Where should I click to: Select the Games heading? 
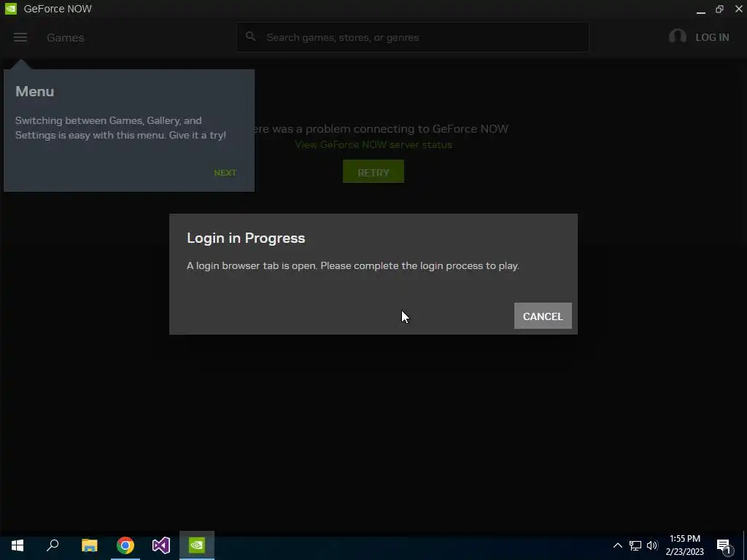[x=65, y=38]
